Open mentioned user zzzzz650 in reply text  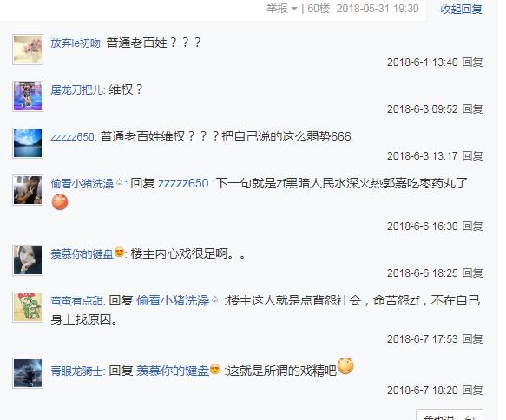click(x=183, y=183)
